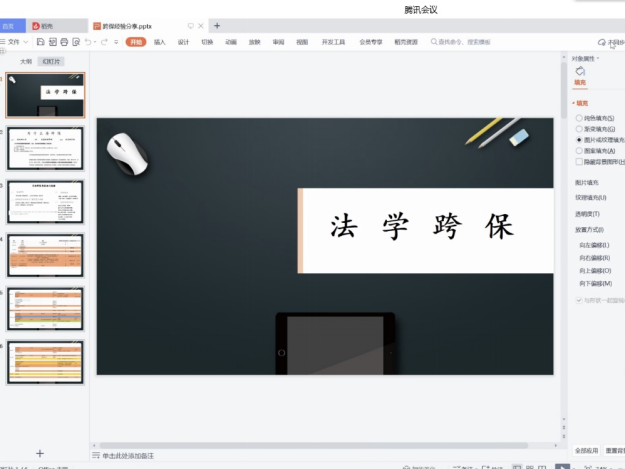Click the Print icon in quick toolbar
Image resolution: width=625 pixels, height=469 pixels.
[64, 42]
